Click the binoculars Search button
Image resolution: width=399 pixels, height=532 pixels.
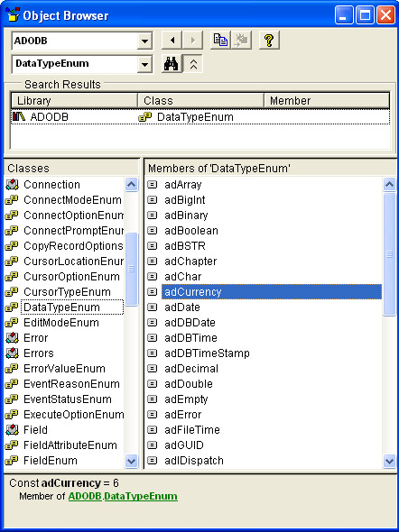(x=172, y=64)
